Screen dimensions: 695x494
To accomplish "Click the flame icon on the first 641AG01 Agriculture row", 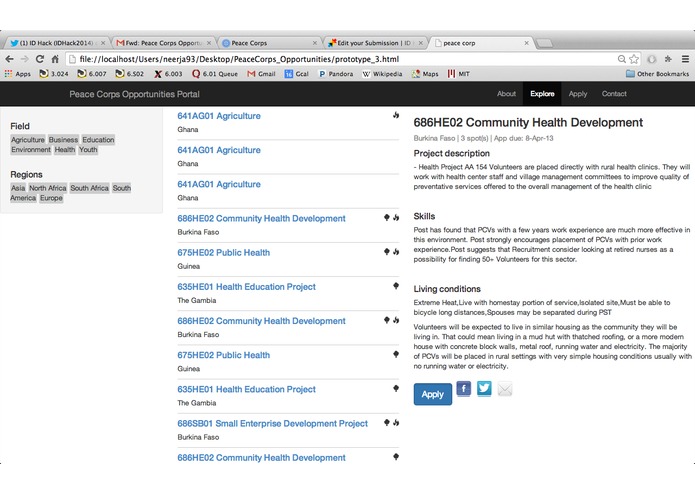I will [x=396, y=115].
